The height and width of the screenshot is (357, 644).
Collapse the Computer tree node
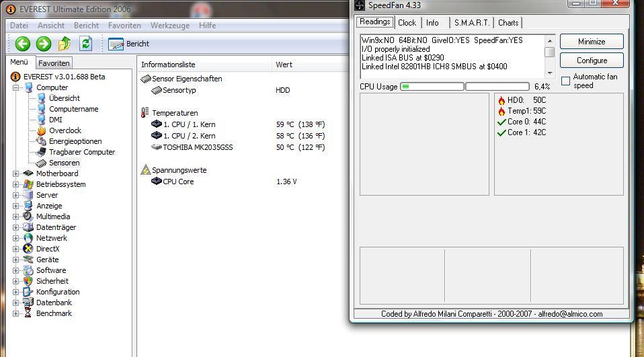pyautogui.click(x=15, y=87)
